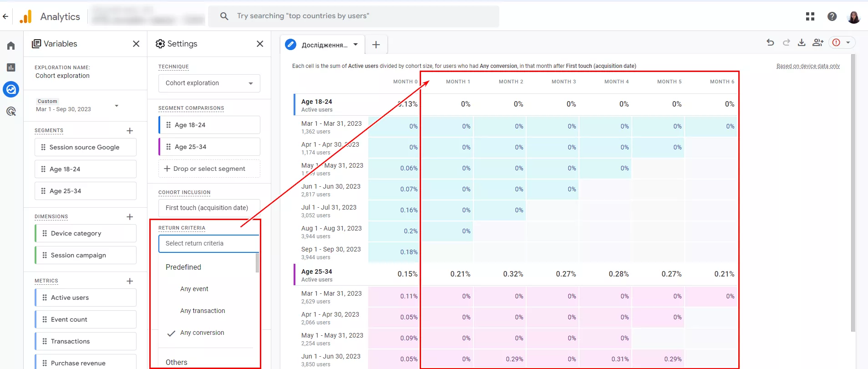The width and height of the screenshot is (868, 369).
Task: Close the Variables panel
Action: pyautogui.click(x=136, y=44)
